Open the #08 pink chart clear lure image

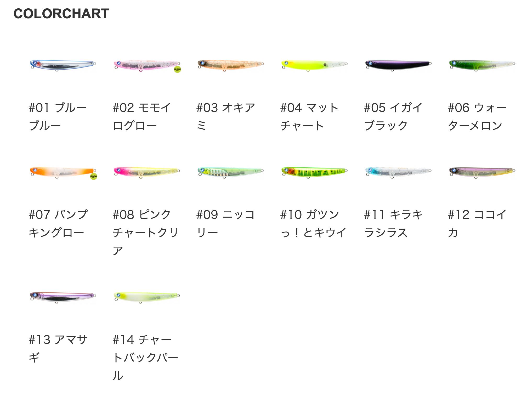146,172
